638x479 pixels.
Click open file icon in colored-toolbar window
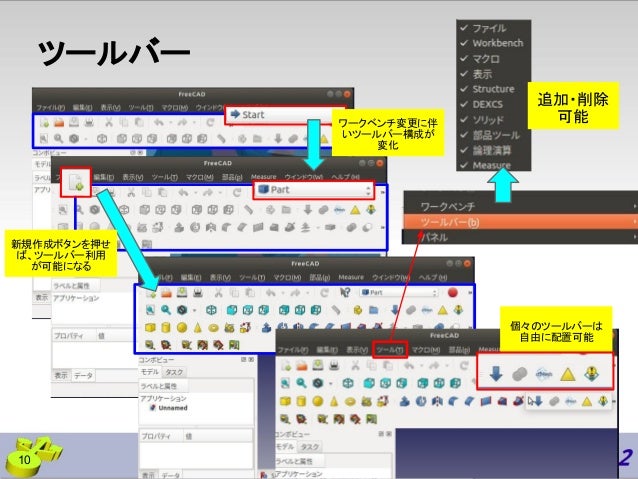tap(166, 292)
